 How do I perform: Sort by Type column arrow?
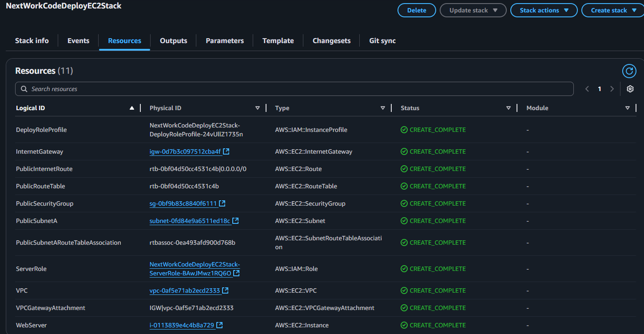tap(383, 108)
